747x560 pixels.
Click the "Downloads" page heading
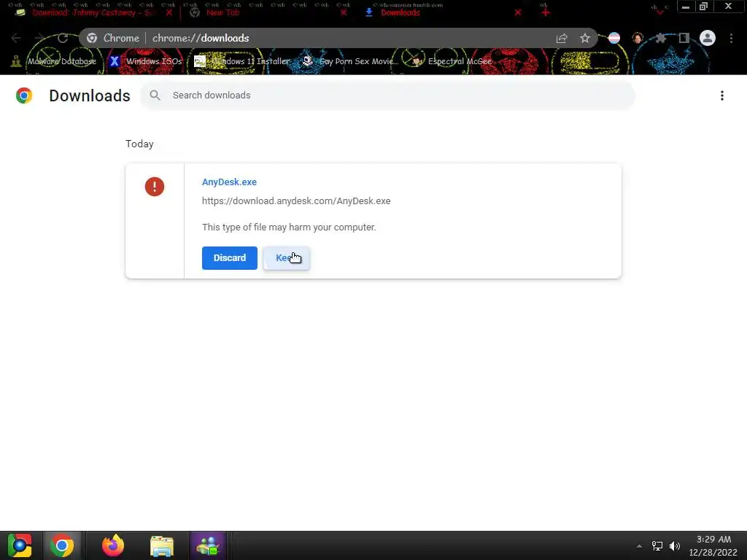coord(90,96)
